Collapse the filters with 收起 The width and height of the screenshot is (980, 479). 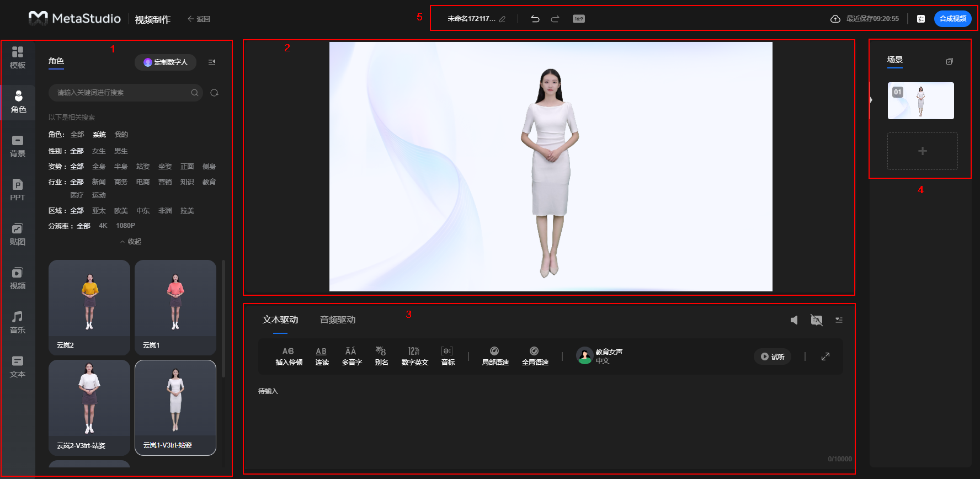coord(131,242)
